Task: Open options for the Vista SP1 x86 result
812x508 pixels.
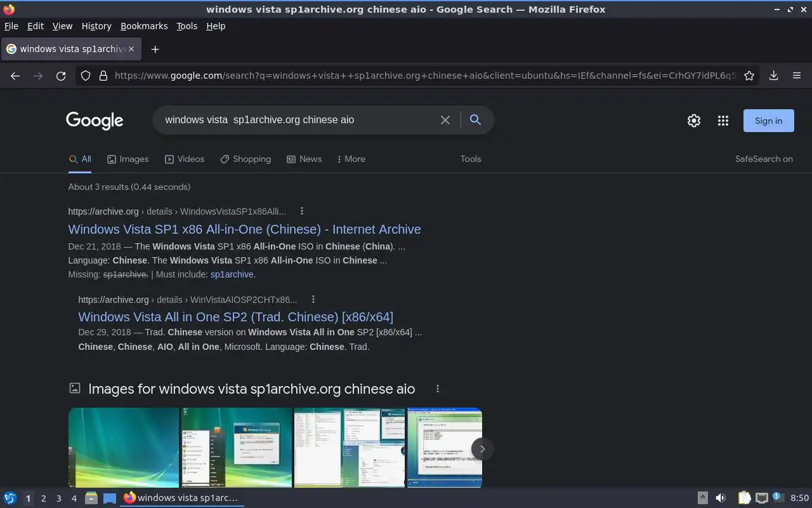Action: pos(302,211)
